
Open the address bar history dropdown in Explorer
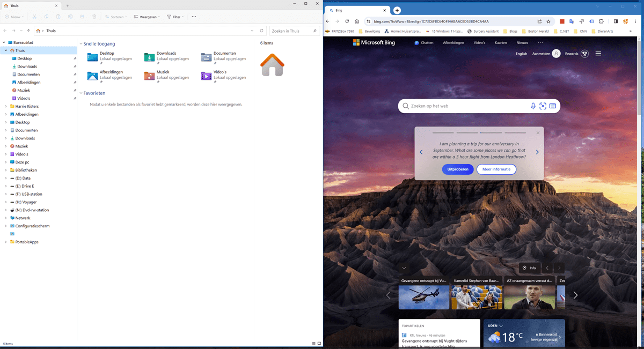point(252,31)
